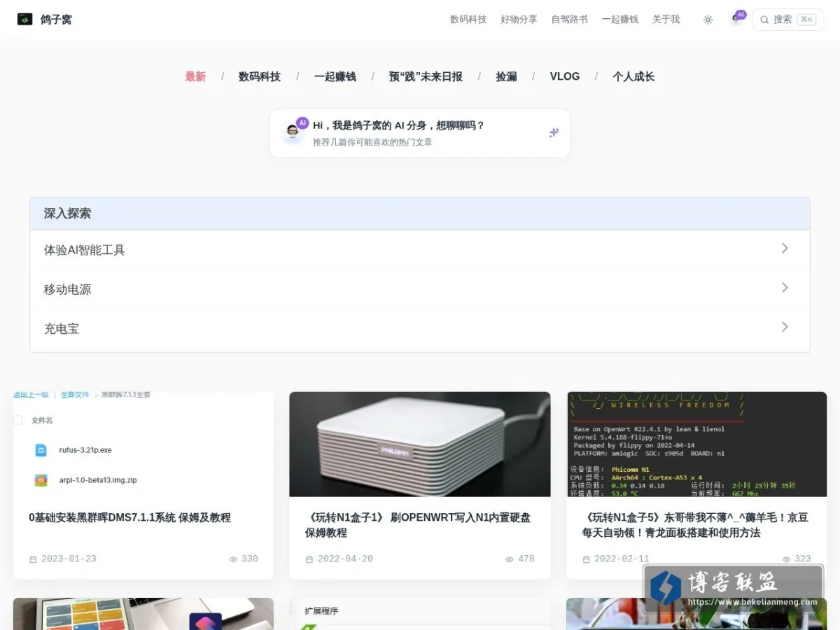
Task: Toggle the light/dark theme sun icon
Action: click(x=708, y=20)
